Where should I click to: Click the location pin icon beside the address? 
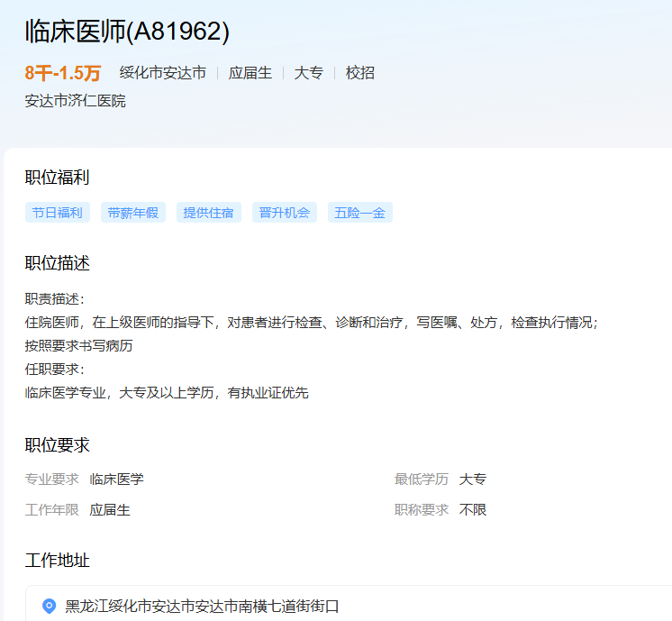click(50, 607)
